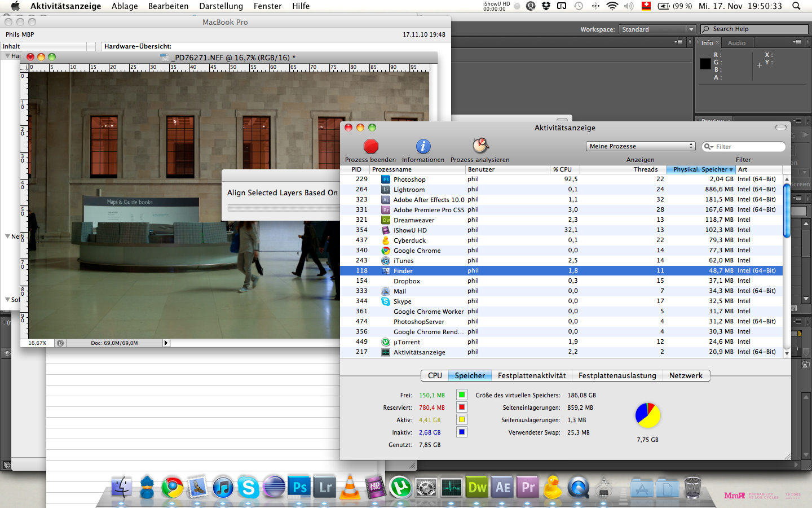Viewport: 812px width, 508px height.
Task: Switch to the Festplattenauslastung tab
Action: (617, 375)
